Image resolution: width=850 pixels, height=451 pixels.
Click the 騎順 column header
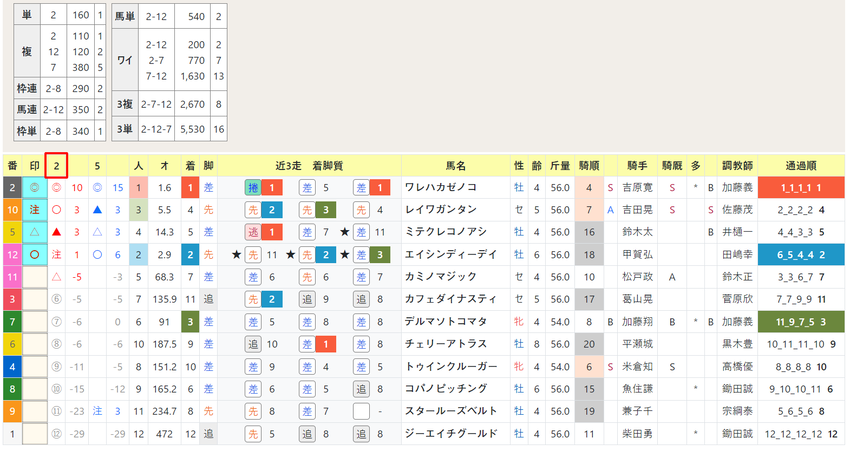point(589,166)
